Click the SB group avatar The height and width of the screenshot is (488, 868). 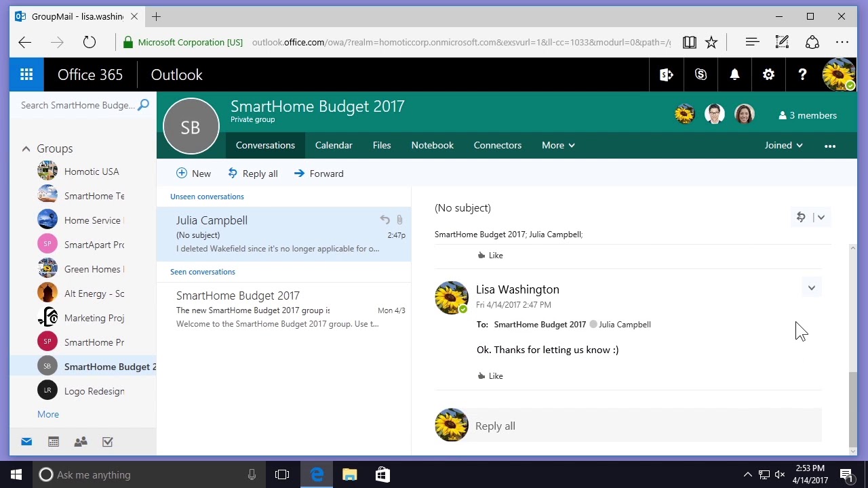191,126
